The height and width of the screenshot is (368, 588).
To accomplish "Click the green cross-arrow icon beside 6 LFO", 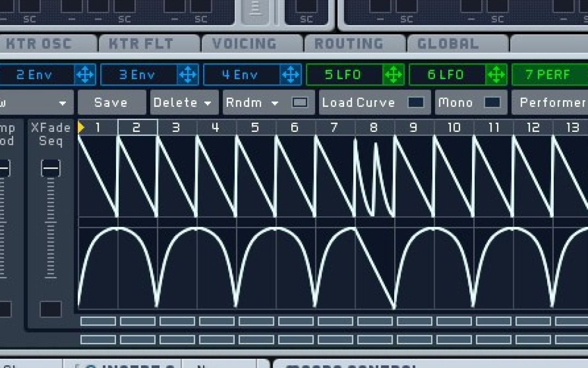I will (x=496, y=75).
